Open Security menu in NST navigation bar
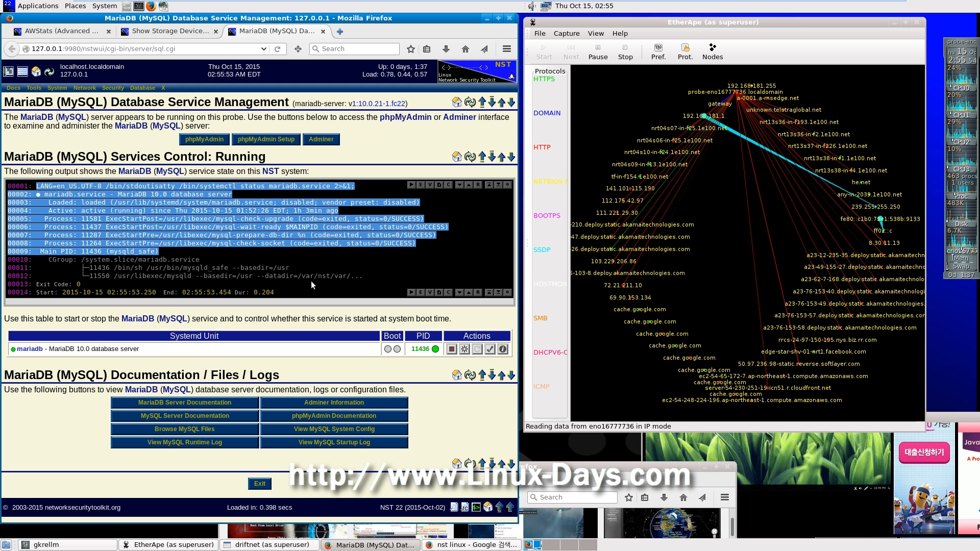This screenshot has width=980, height=551. click(x=113, y=88)
